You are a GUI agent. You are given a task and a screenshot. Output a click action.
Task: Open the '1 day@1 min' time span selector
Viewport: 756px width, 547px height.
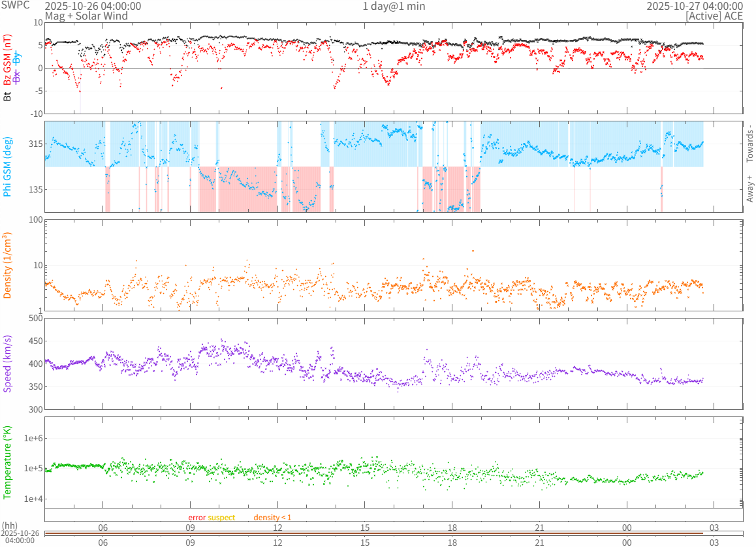tap(394, 6)
